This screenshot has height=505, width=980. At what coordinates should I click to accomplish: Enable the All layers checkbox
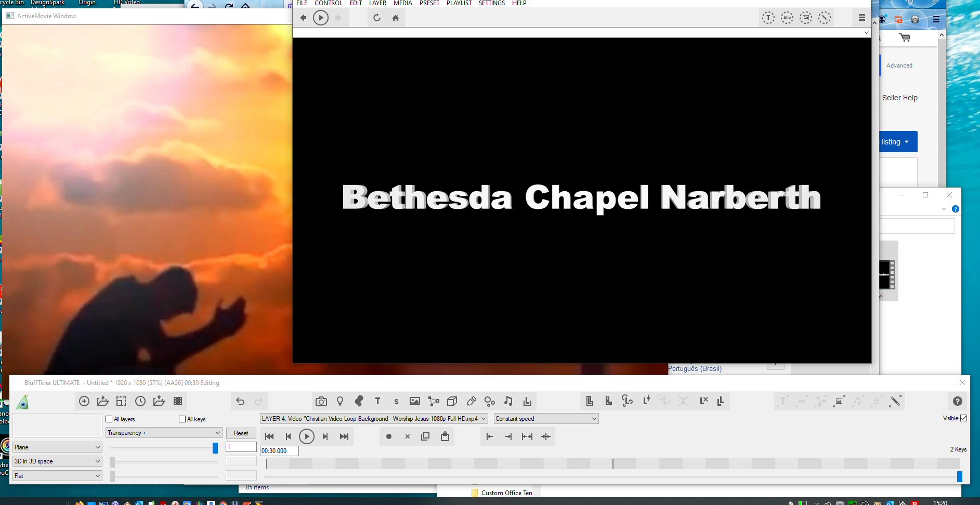click(x=109, y=419)
